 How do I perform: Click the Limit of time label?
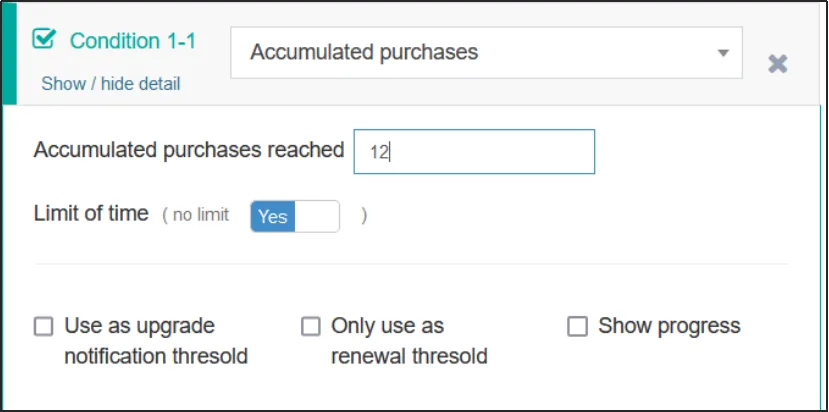point(91,214)
